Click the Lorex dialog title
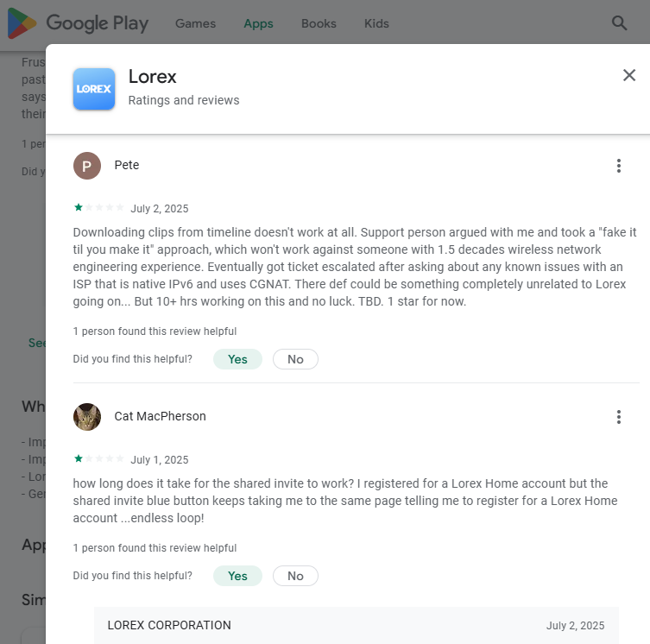This screenshot has width=650, height=644. pos(153,77)
